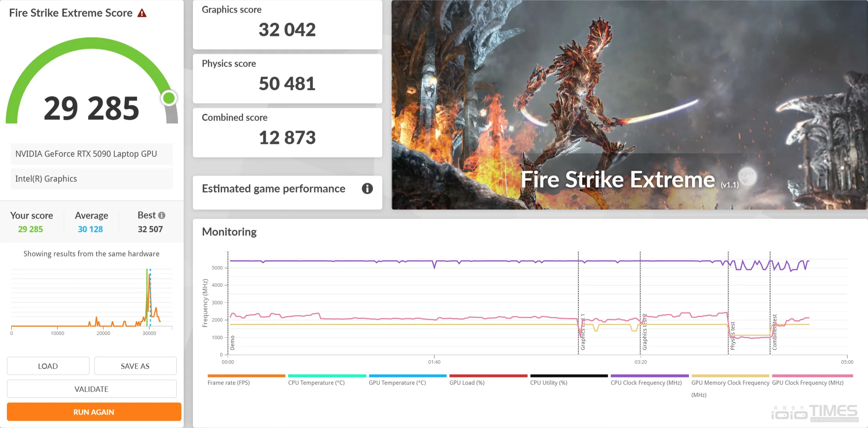Image resolution: width=868 pixels, height=428 pixels.
Task: Click the 01:40 time label on the chart axis
Action: (434, 362)
